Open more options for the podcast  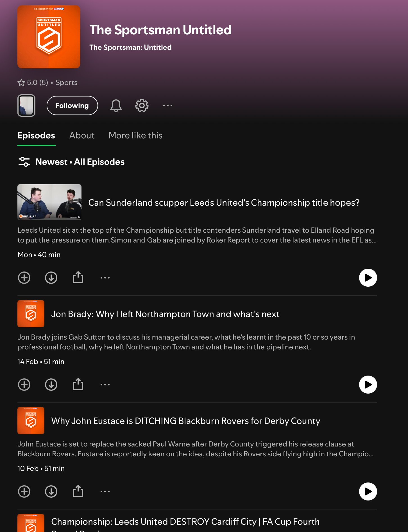tap(168, 105)
